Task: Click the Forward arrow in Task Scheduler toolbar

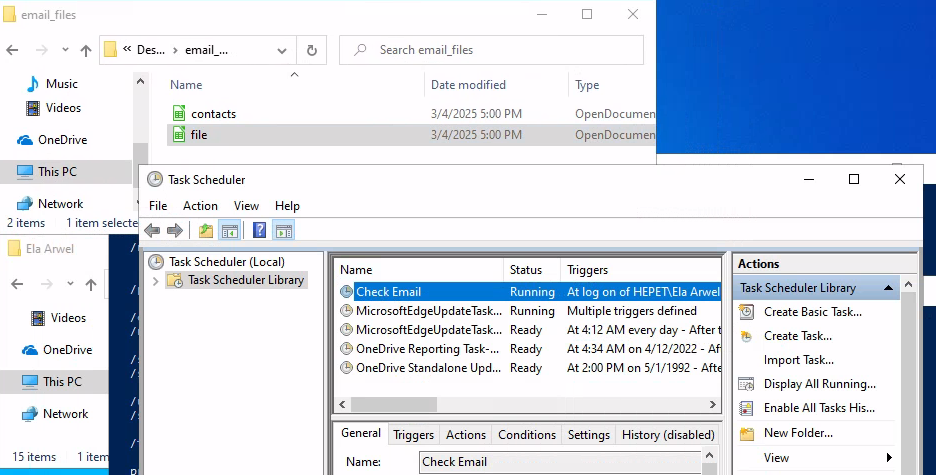Action: click(x=175, y=230)
